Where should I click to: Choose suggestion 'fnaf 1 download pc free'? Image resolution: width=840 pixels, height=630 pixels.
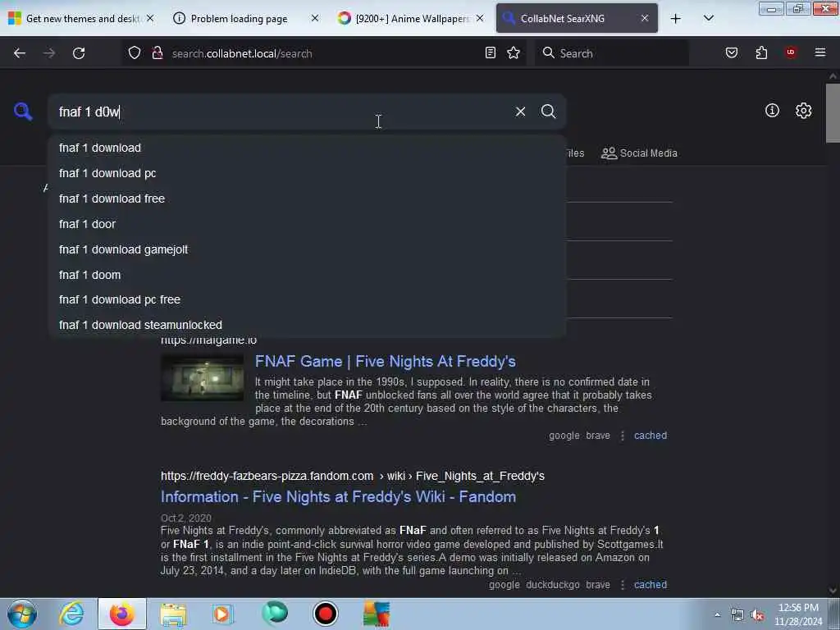[307, 299]
